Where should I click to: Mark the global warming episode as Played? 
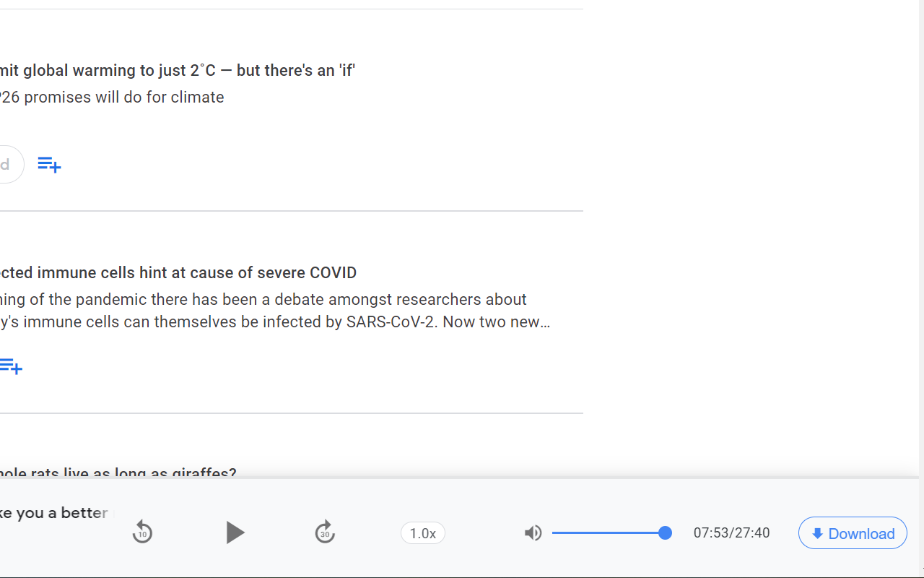tap(6, 164)
